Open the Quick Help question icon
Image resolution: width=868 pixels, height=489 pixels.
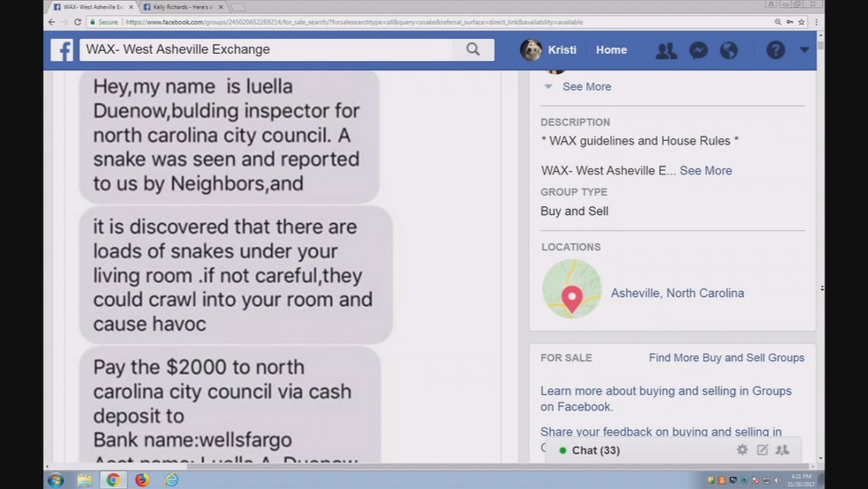point(776,50)
